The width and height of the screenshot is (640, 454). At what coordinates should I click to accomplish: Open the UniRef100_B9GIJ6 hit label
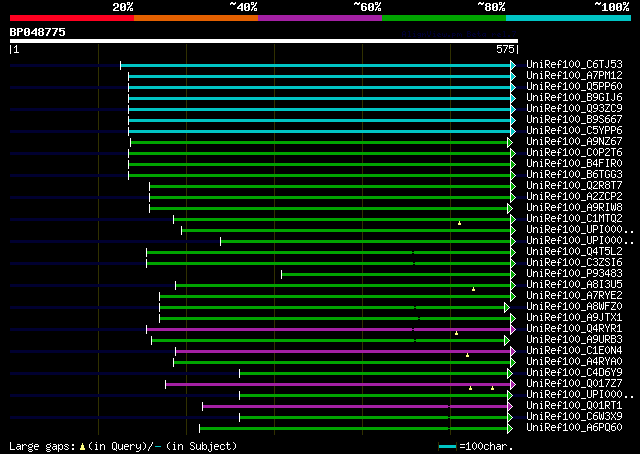point(574,97)
